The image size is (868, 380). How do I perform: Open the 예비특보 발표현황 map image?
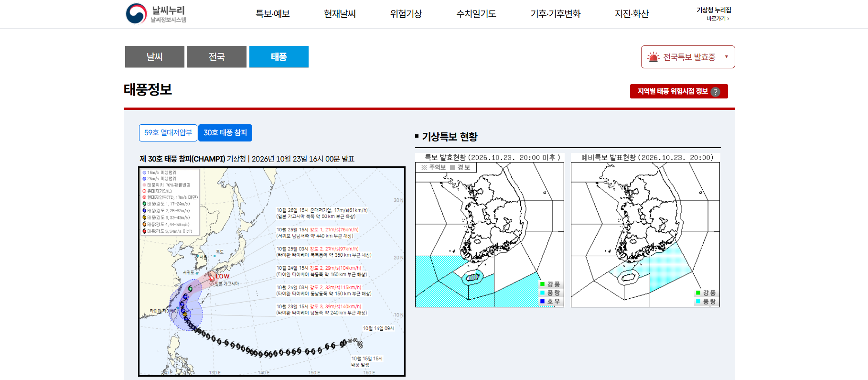click(x=645, y=230)
